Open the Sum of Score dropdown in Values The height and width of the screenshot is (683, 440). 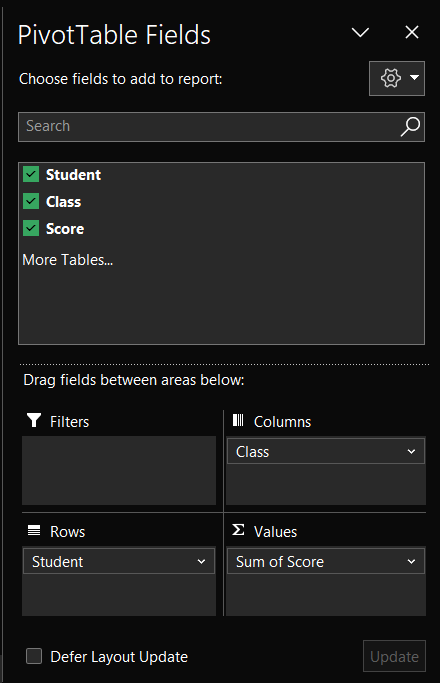[411, 562]
